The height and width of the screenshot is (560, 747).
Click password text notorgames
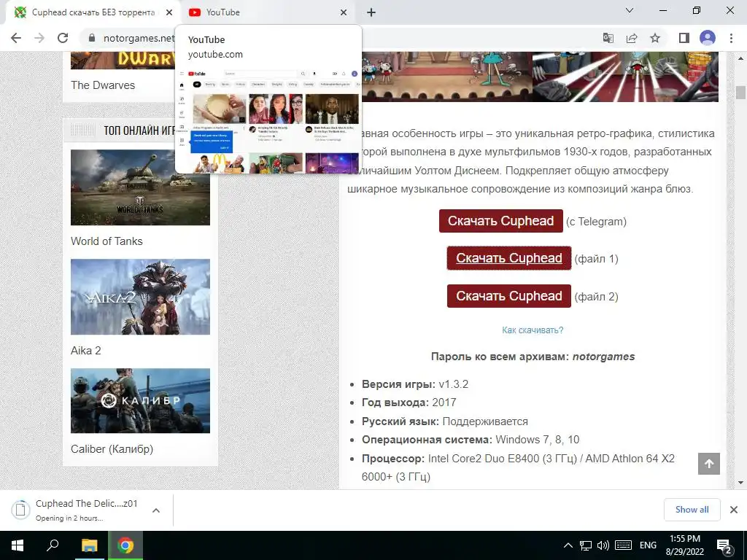(603, 357)
